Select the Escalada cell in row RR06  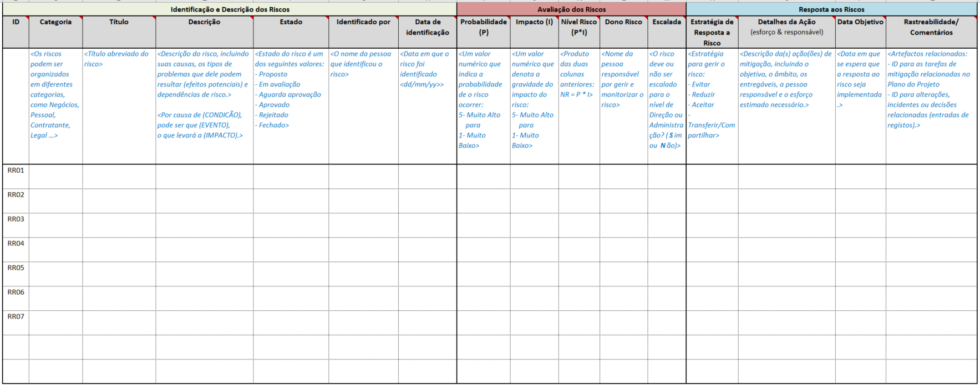point(667,298)
